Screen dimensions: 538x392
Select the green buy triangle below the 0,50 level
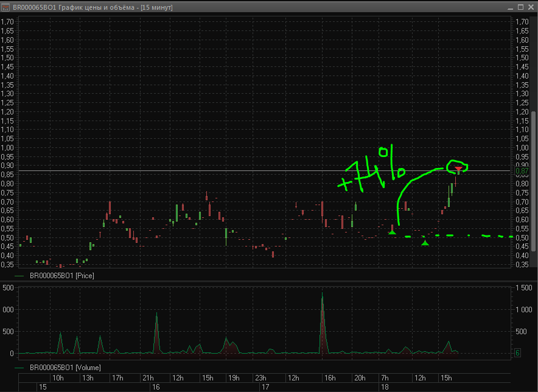point(425,243)
